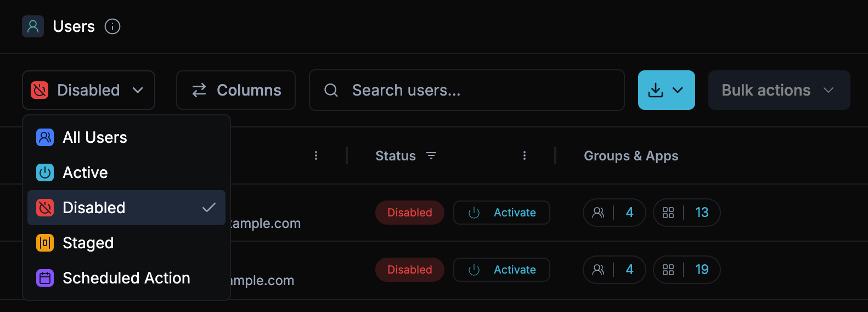Expand the Bulk actions dropdown
The width and height of the screenshot is (868, 312).
[779, 90]
